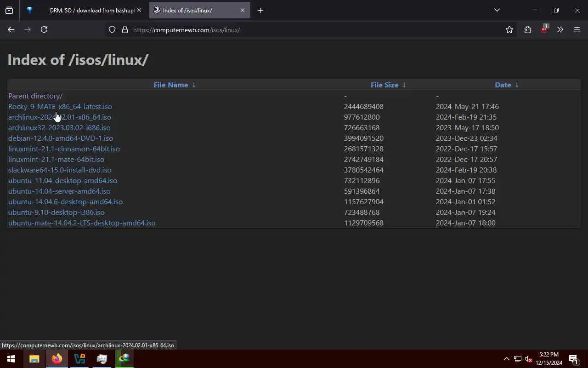List all tabs dropdown arrow

pos(497,10)
